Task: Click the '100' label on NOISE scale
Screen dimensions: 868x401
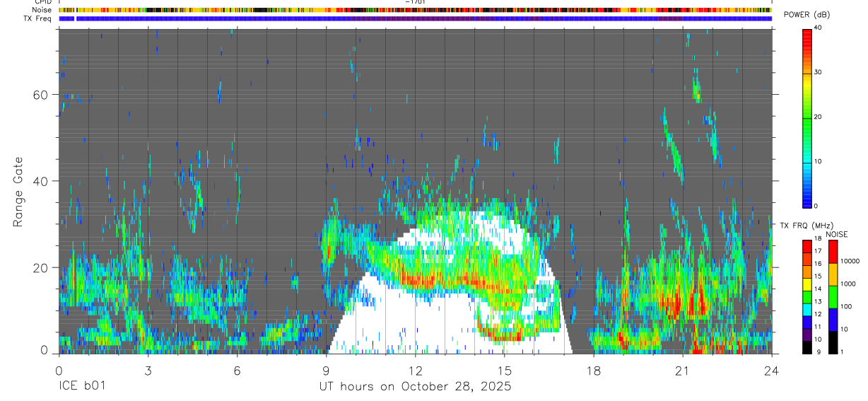Action: click(x=847, y=306)
